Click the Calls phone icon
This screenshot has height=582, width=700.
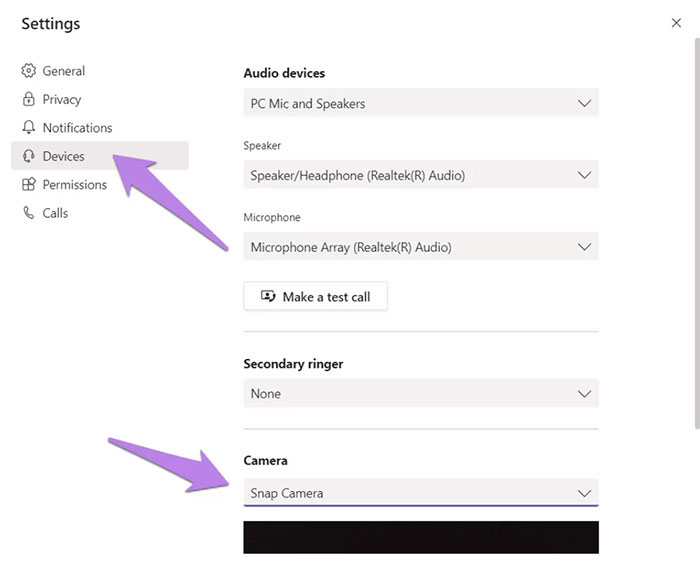[29, 212]
